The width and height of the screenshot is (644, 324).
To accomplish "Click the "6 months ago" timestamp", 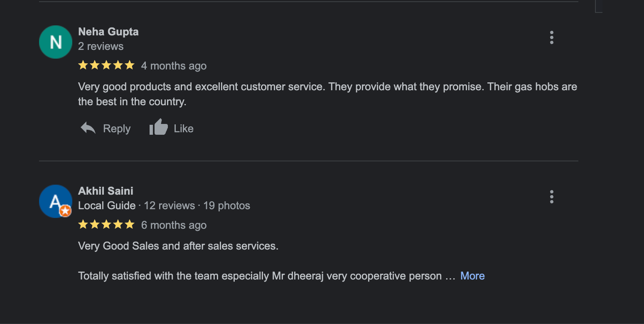I will tap(174, 225).
